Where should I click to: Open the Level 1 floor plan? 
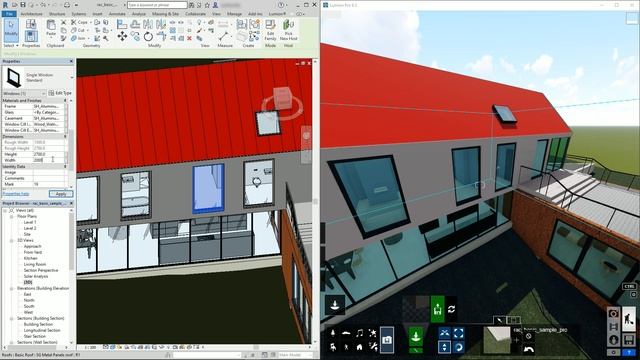pyautogui.click(x=30, y=222)
